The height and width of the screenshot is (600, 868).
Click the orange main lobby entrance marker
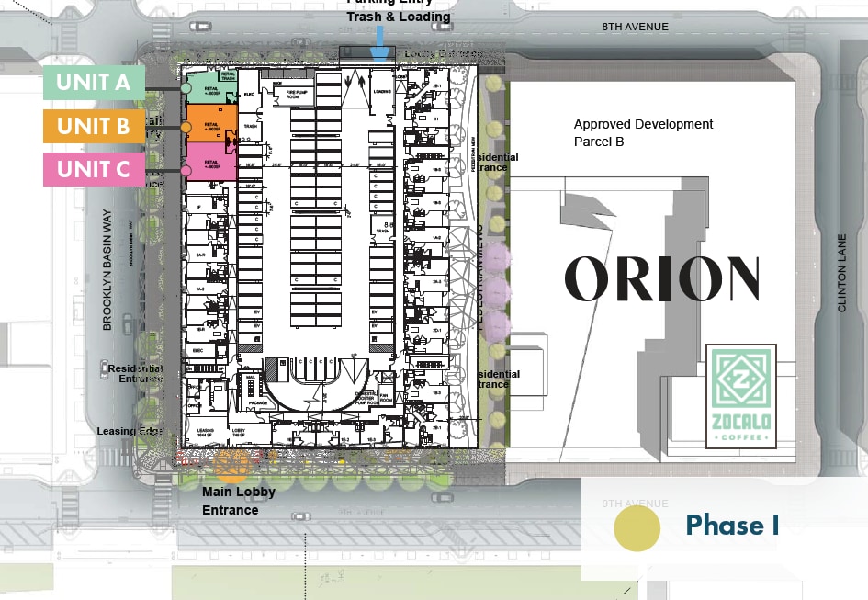coord(233,465)
